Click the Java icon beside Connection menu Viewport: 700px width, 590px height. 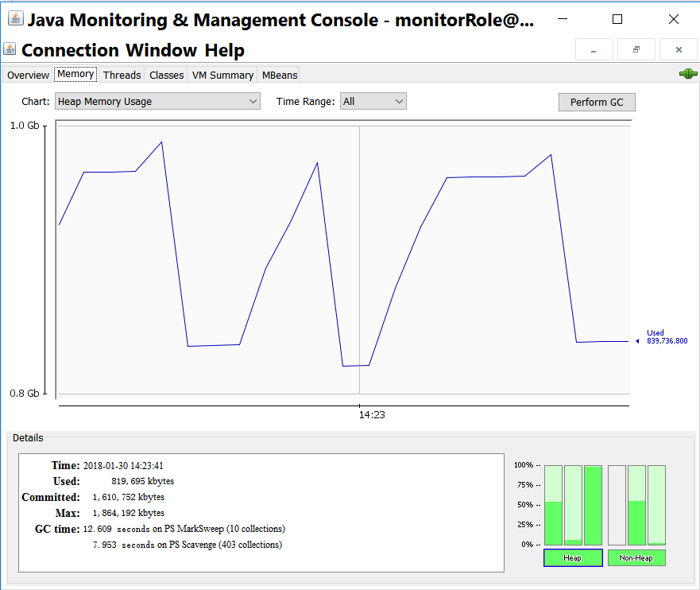[x=10, y=49]
